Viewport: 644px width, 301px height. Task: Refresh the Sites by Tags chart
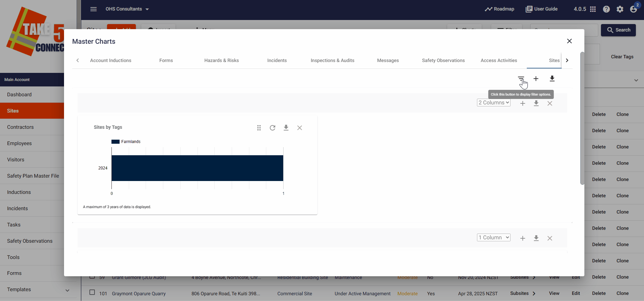click(x=272, y=128)
